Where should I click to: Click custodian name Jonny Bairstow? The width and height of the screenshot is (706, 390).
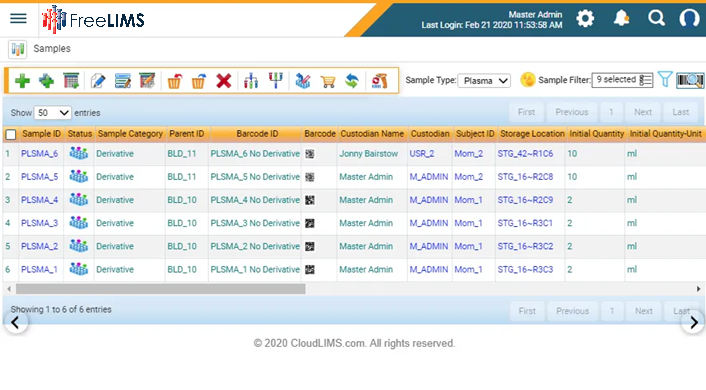(368, 154)
